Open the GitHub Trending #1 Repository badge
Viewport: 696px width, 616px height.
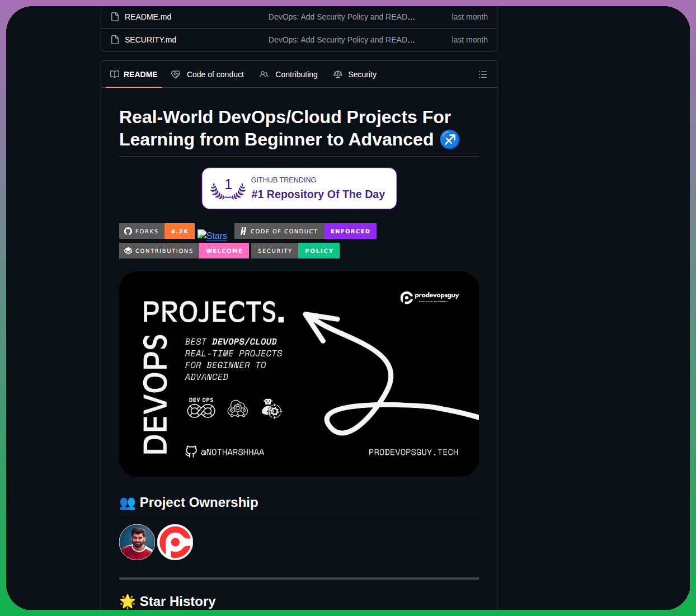click(x=299, y=189)
